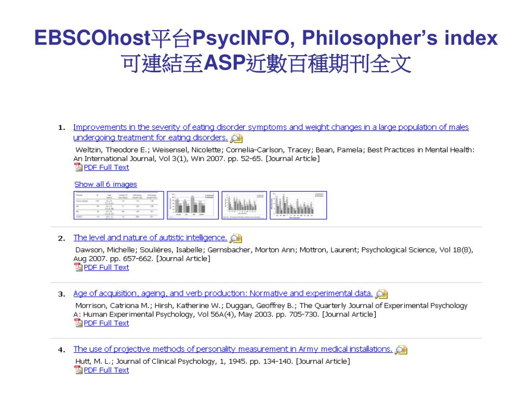Preview icon beside eating disorders article title
Viewport: 532px width, 399px height.
[x=236, y=138]
